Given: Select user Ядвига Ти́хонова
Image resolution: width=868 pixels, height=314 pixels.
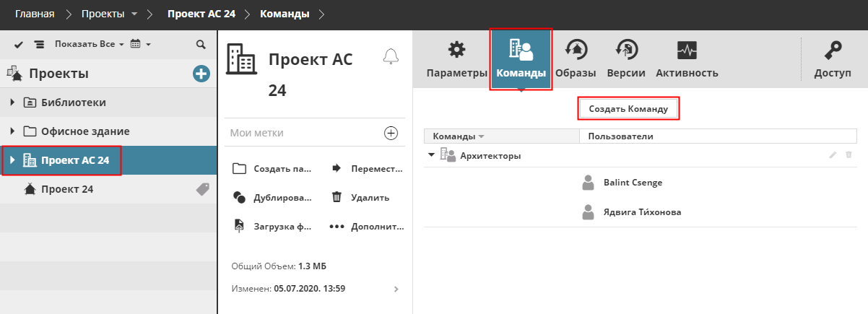Looking at the screenshot, I should tap(642, 212).
